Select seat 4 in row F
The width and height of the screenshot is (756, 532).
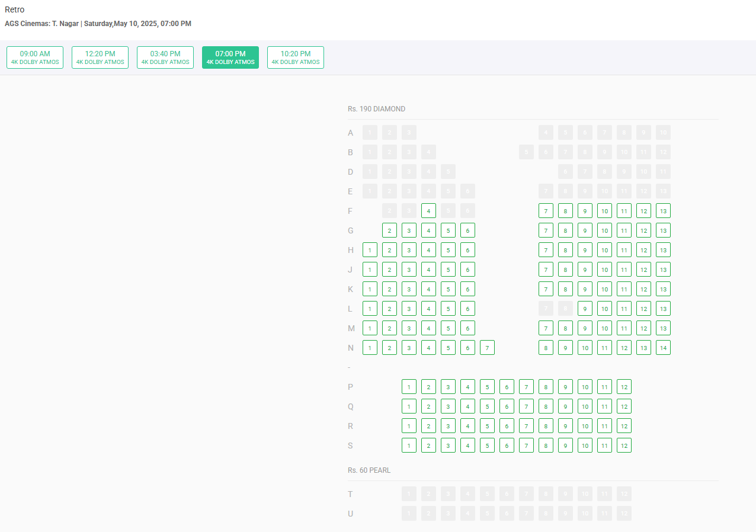point(428,211)
